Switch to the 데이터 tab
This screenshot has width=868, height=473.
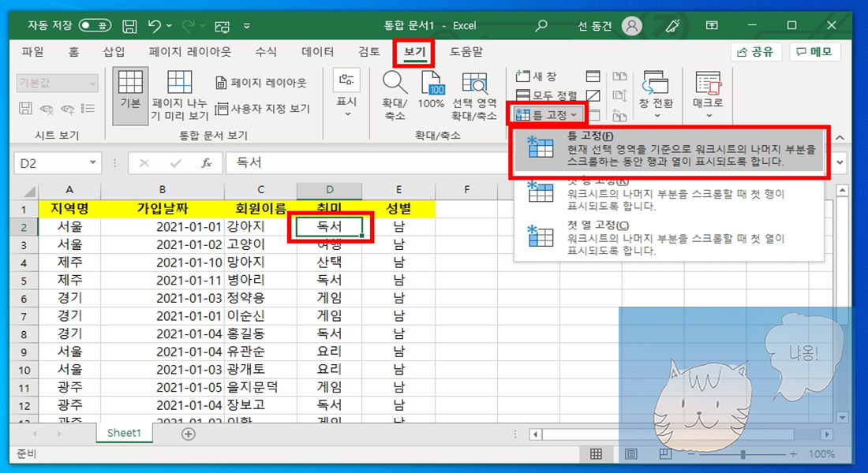(x=318, y=51)
